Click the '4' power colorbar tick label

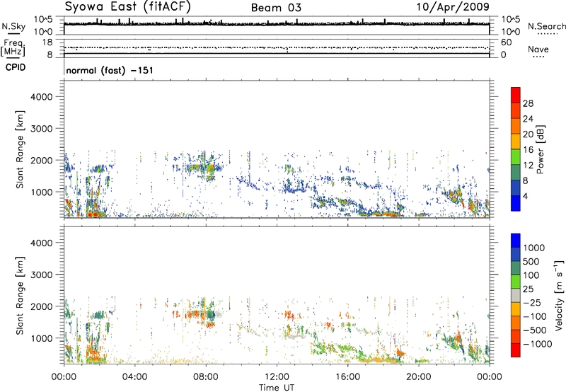[x=525, y=196]
